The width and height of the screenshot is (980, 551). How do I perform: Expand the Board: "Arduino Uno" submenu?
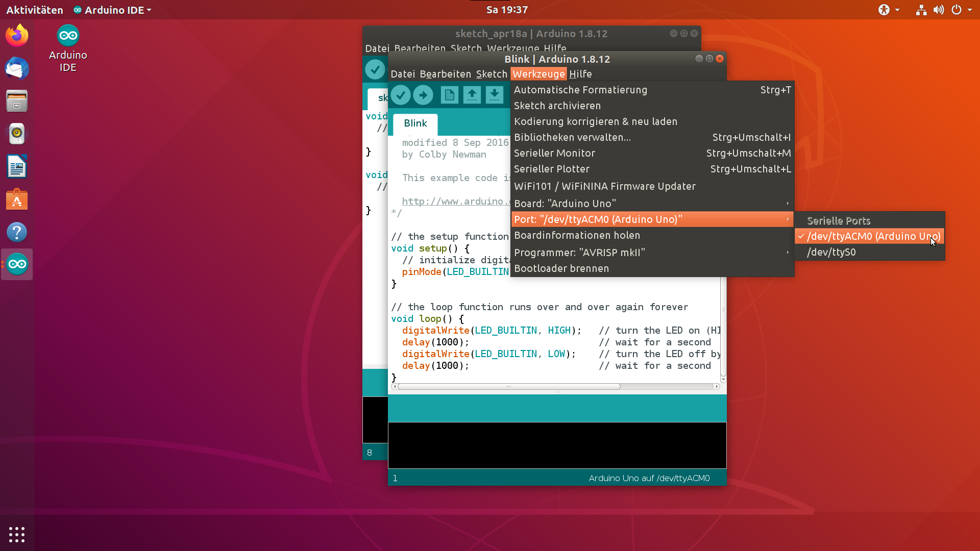(x=652, y=204)
